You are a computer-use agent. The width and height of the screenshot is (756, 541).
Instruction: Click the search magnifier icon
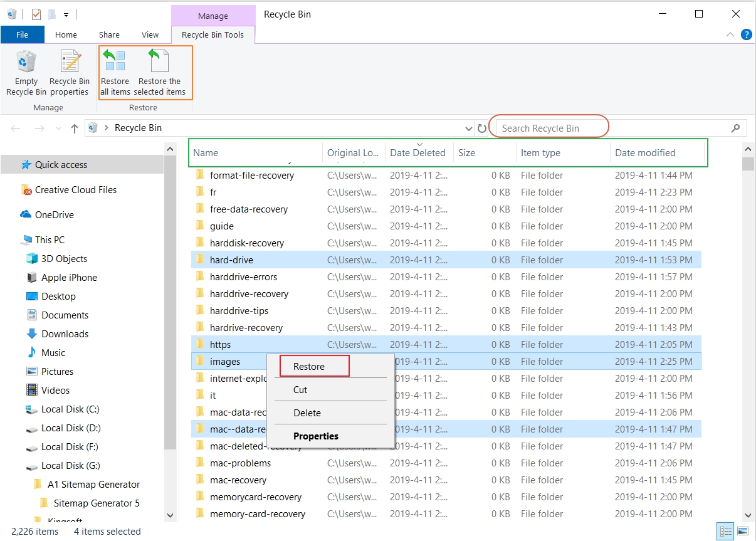[x=736, y=129]
